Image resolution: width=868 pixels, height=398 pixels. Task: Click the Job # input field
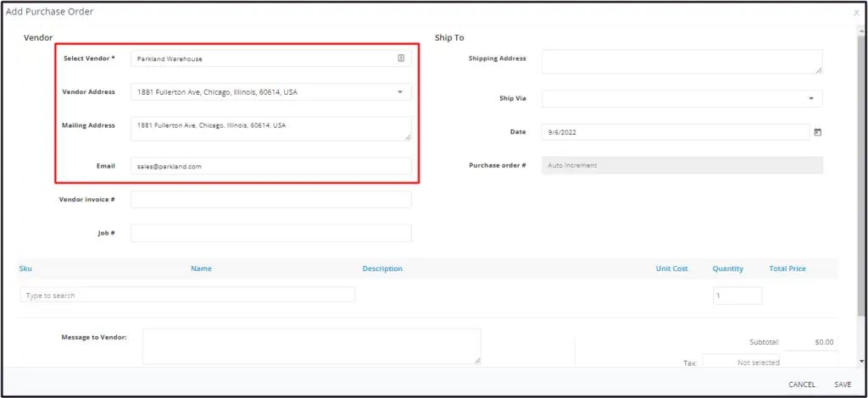(x=271, y=233)
